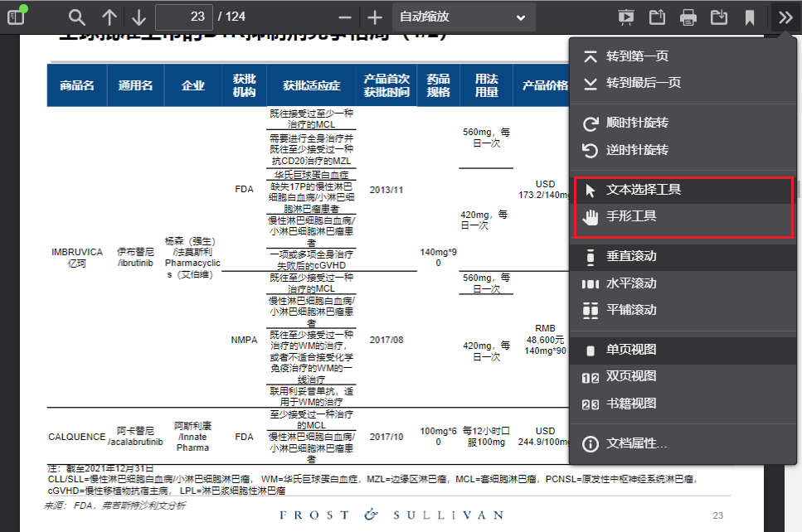
Task: Click the bookmark current view icon
Action: (750, 17)
